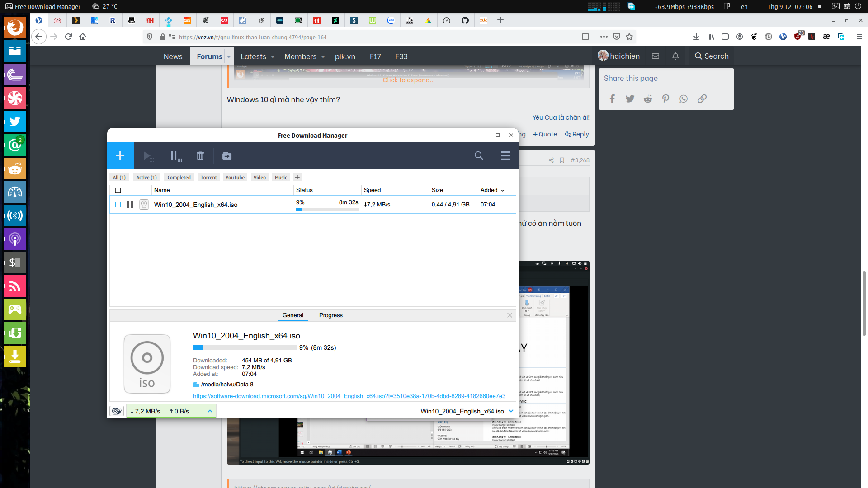Open the F17 forum link
The height and width of the screenshot is (488, 868).
click(x=375, y=56)
